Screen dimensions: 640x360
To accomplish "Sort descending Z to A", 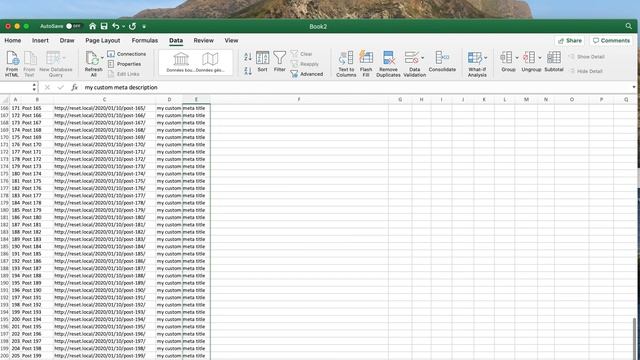I will [248, 71].
